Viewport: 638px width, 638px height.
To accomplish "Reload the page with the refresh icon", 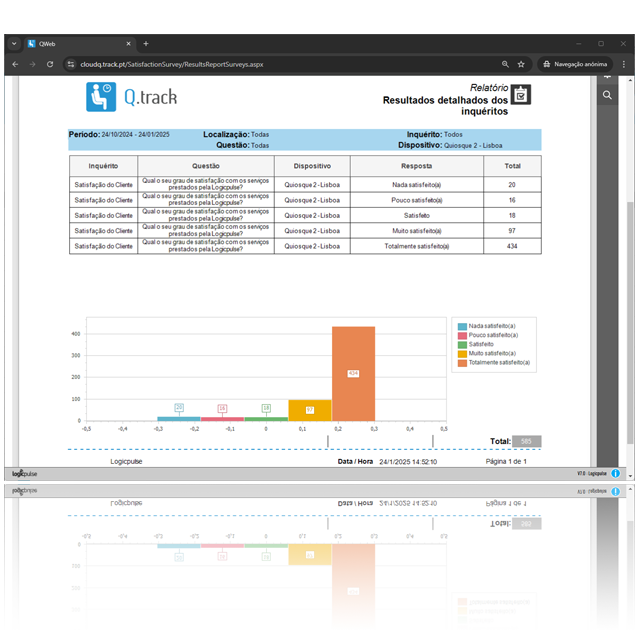I will (x=50, y=64).
